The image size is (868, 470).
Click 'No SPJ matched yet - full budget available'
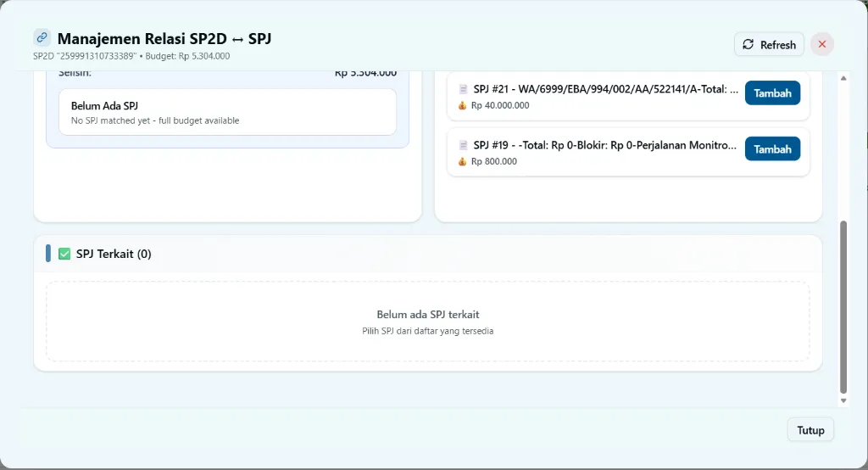pyautogui.click(x=155, y=120)
